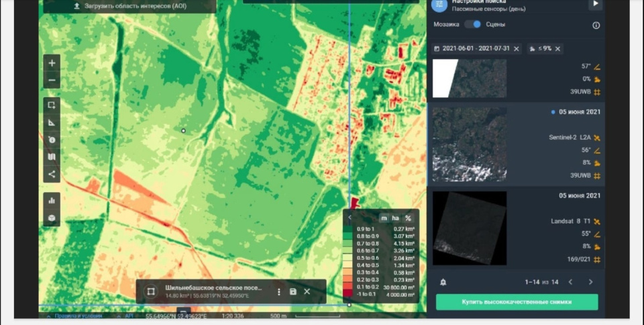Click the yellow 0.5 to 0.6 legend swatch
This screenshot has height=325, width=644.
(348, 258)
